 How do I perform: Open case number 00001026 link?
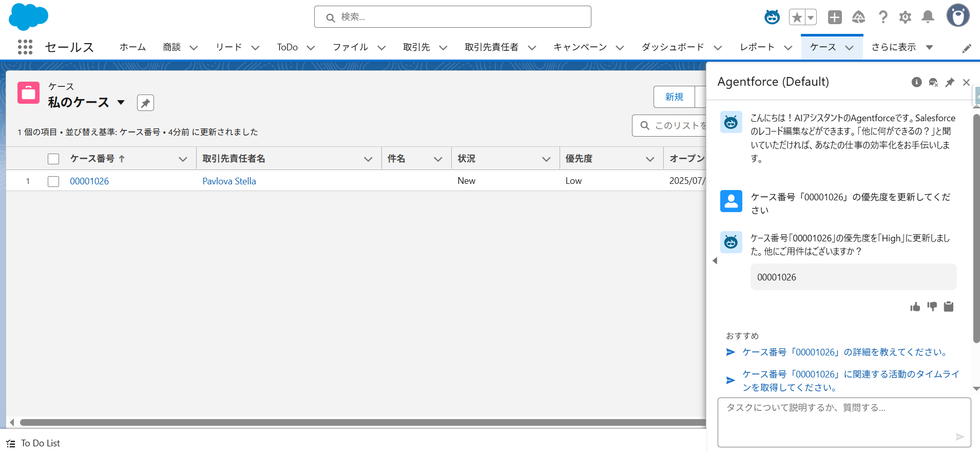(89, 181)
